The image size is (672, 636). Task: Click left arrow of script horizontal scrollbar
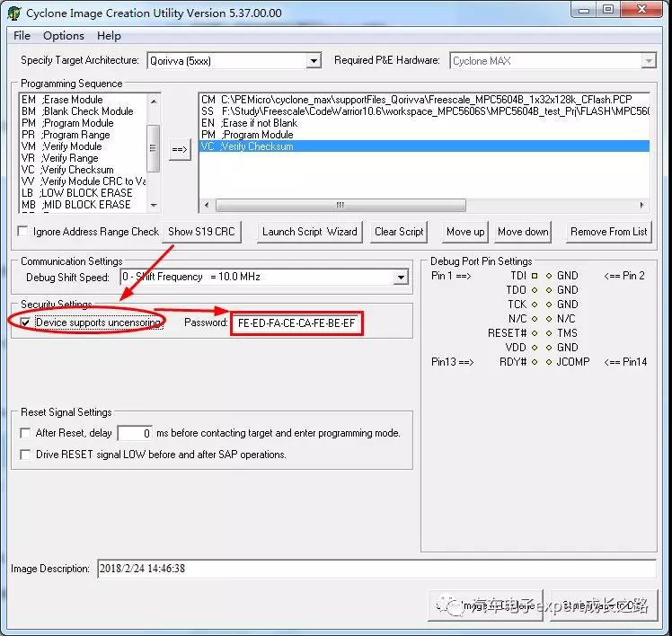tap(207, 205)
